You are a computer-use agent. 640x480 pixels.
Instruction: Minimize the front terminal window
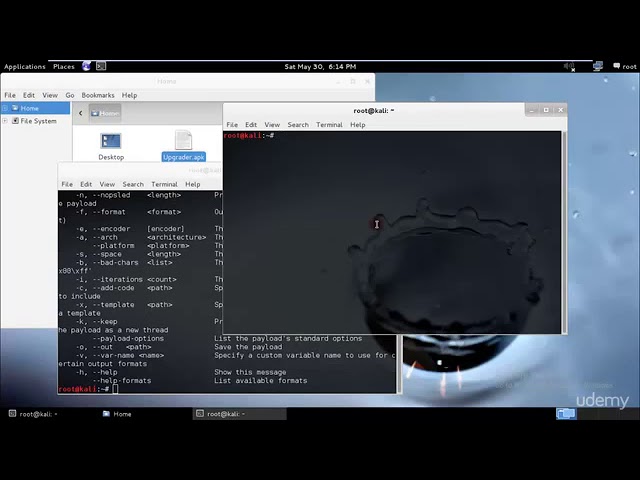click(531, 110)
